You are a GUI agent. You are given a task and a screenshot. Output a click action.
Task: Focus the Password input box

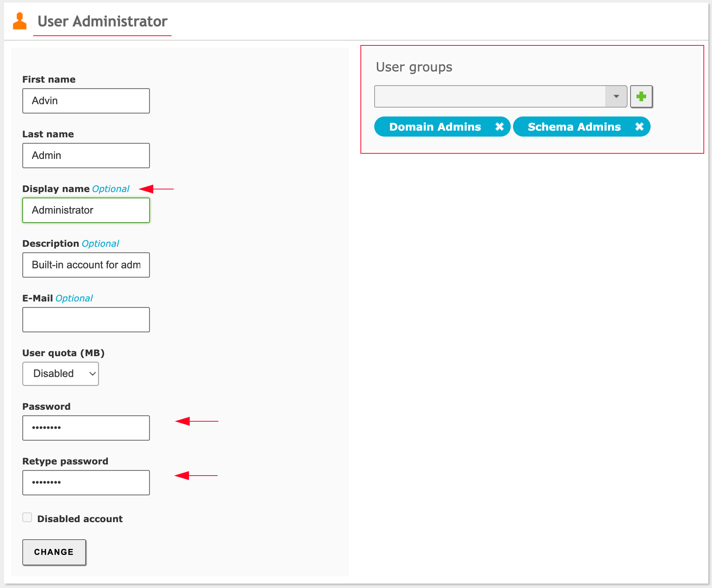click(x=86, y=428)
